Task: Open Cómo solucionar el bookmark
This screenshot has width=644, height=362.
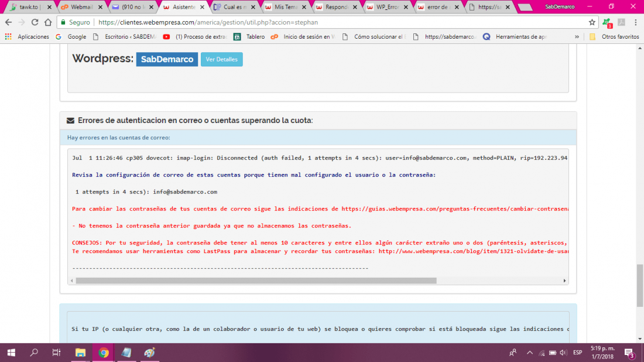Action: tap(374, 36)
